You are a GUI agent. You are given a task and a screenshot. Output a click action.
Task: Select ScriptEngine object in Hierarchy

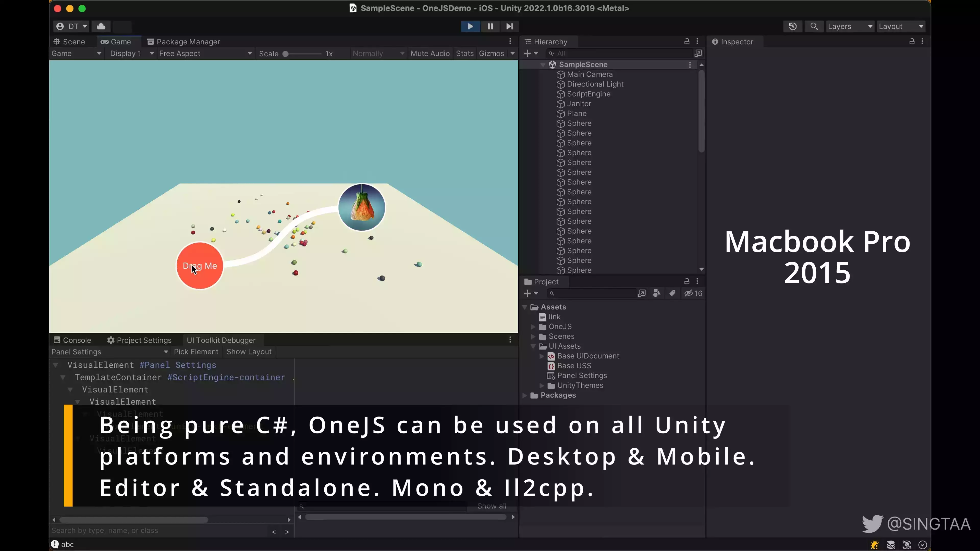[x=588, y=94]
